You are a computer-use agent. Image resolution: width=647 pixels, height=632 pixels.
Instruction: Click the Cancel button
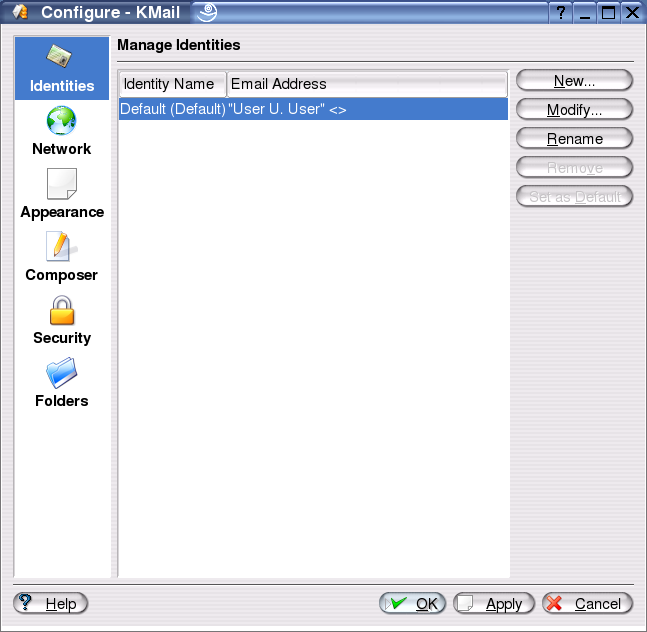(x=588, y=603)
